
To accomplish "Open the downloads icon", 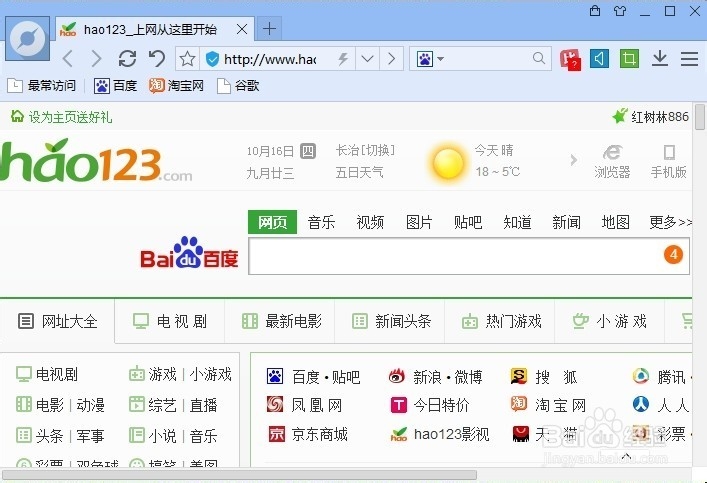I will pyautogui.click(x=660, y=59).
